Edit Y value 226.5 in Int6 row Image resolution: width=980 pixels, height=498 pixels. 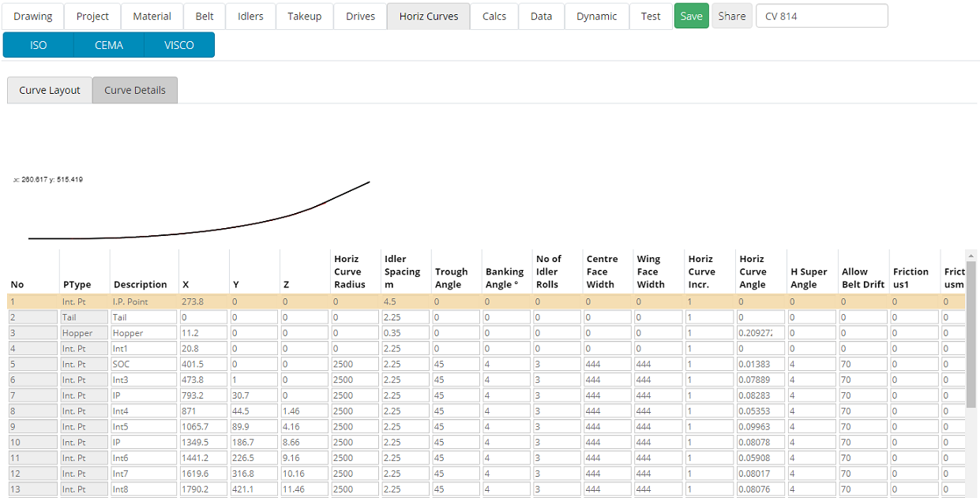point(255,458)
